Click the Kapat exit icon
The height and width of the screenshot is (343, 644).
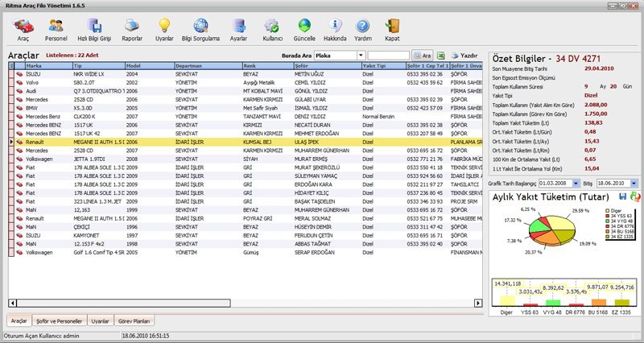[392, 30]
